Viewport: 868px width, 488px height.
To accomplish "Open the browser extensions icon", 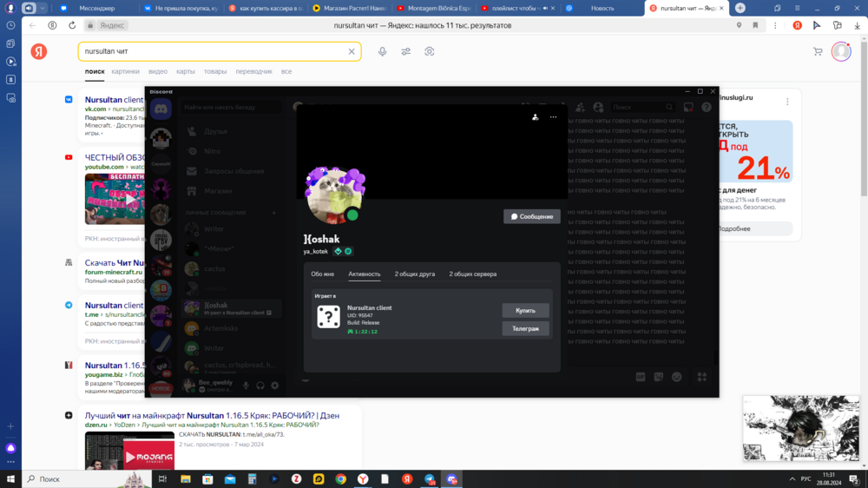I will pos(837,25).
